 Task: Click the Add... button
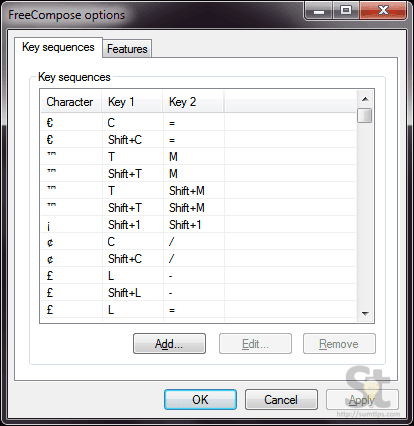click(169, 344)
